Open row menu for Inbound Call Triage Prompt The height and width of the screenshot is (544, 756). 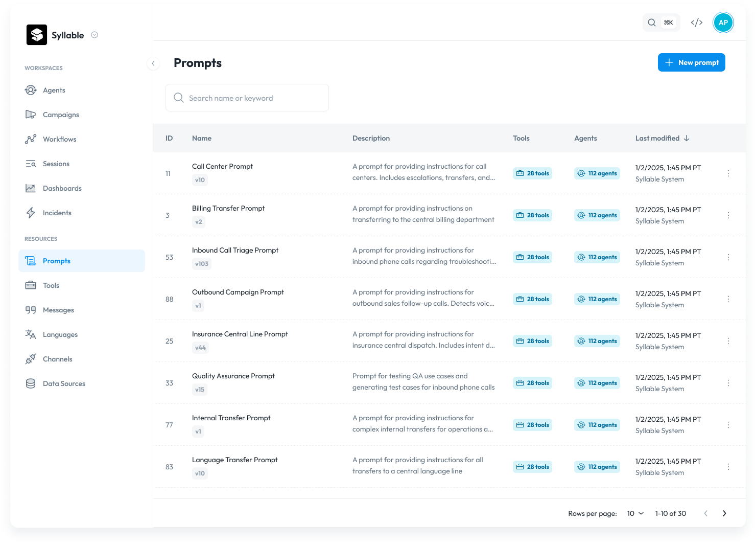(x=728, y=257)
